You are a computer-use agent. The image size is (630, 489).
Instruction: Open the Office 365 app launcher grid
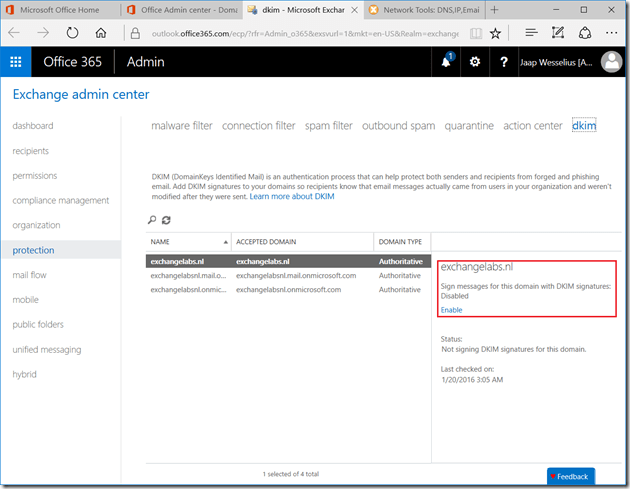tap(16, 62)
